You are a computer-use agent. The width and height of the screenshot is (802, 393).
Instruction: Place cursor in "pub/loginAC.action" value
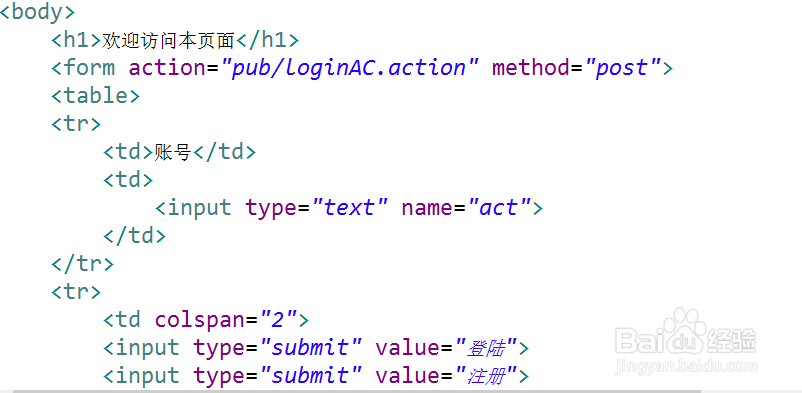(349, 68)
